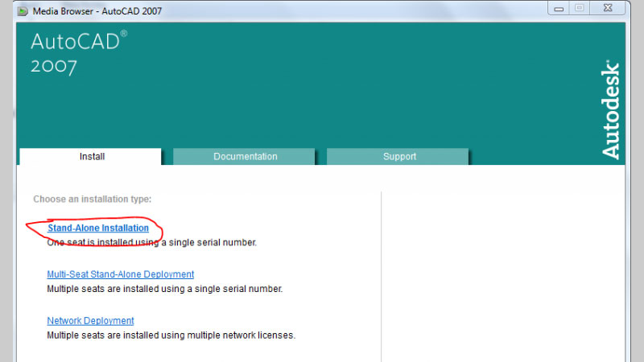This screenshot has width=644, height=362.
Task: Go to the Support tab
Action: pos(399,157)
